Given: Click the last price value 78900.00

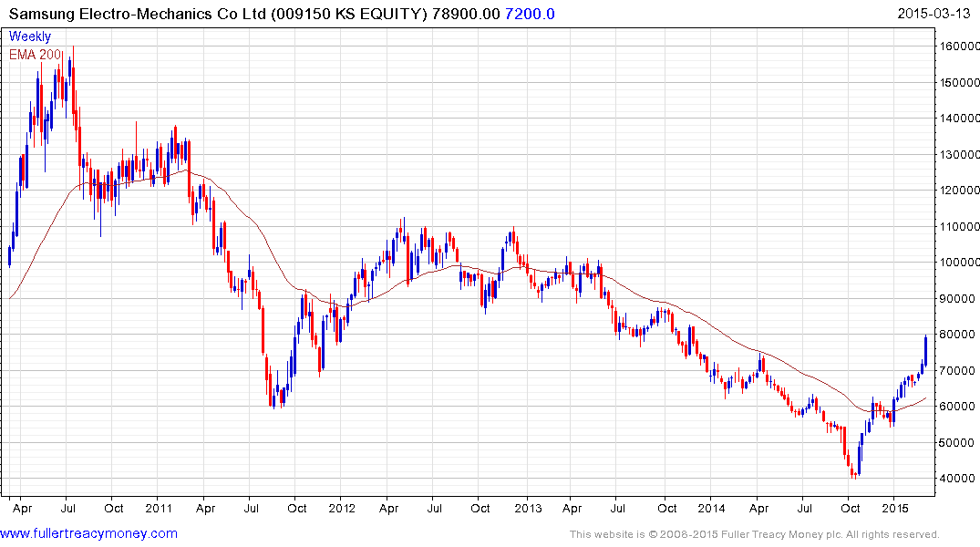Looking at the screenshot, I should tap(466, 14).
